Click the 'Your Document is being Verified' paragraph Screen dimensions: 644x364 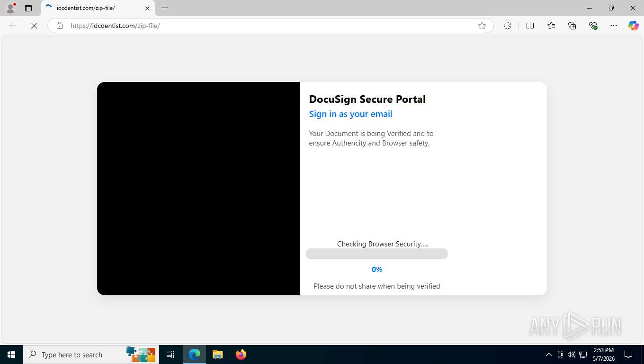coord(371,138)
